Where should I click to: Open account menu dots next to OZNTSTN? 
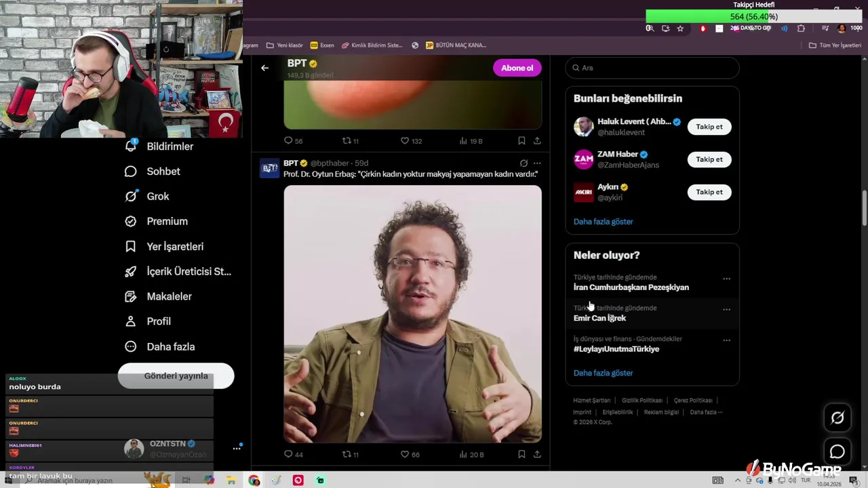(237, 448)
